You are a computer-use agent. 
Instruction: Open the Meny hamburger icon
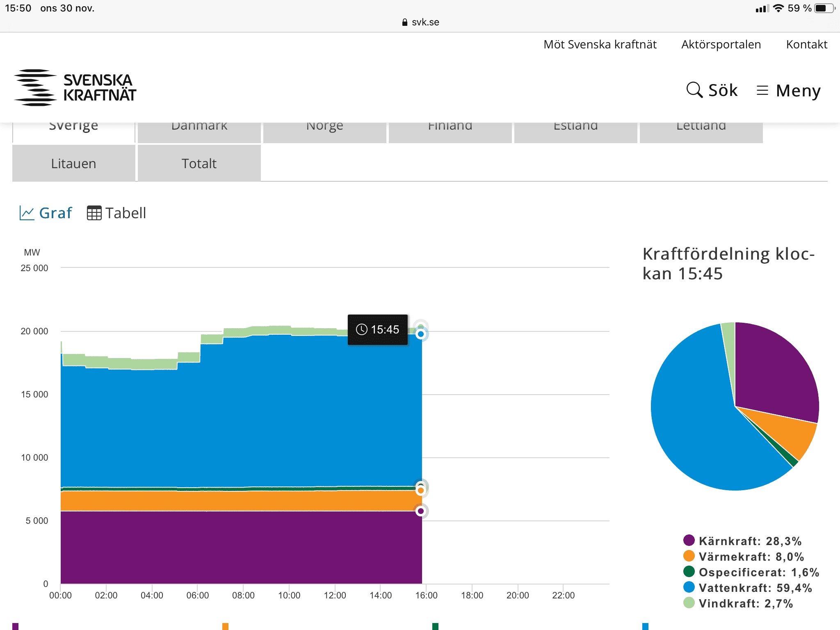coord(762,90)
